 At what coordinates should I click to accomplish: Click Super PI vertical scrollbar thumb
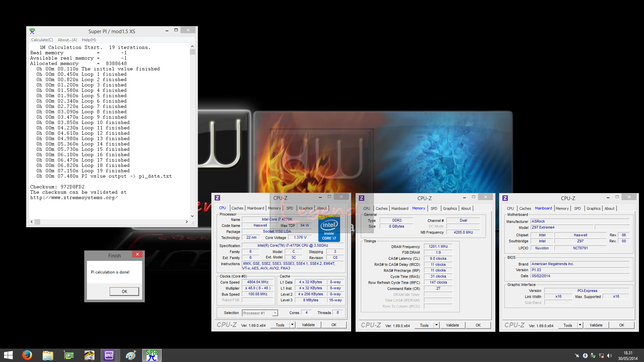tap(192, 52)
